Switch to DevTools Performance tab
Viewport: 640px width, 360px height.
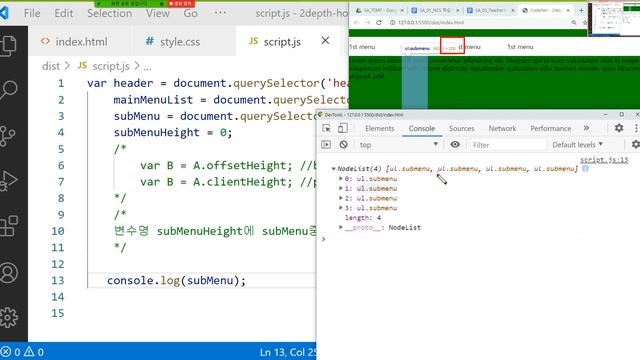(551, 128)
